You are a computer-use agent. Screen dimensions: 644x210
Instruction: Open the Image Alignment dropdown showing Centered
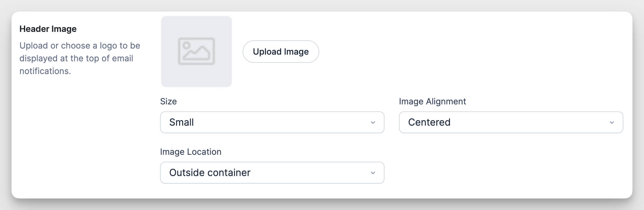point(511,122)
